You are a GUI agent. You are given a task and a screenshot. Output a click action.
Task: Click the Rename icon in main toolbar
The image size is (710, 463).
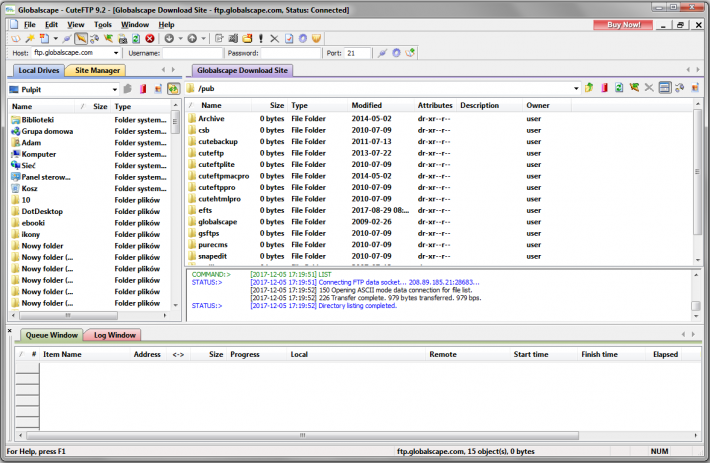coord(233,39)
